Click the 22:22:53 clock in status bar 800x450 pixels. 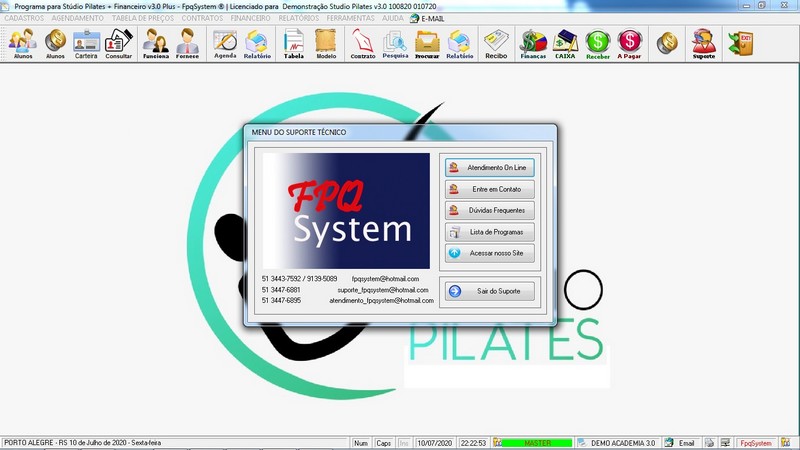(473, 443)
